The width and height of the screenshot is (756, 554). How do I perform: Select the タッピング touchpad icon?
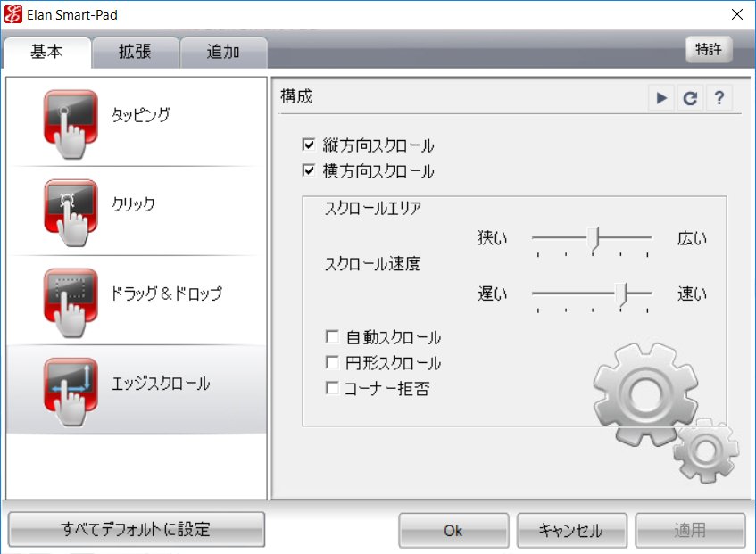coord(71,124)
